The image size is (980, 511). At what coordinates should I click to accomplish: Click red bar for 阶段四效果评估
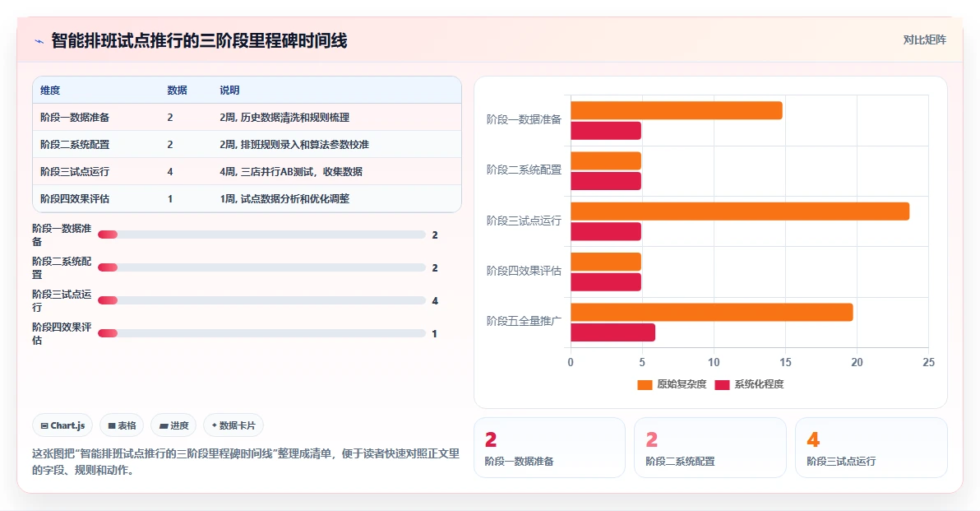(x=606, y=282)
